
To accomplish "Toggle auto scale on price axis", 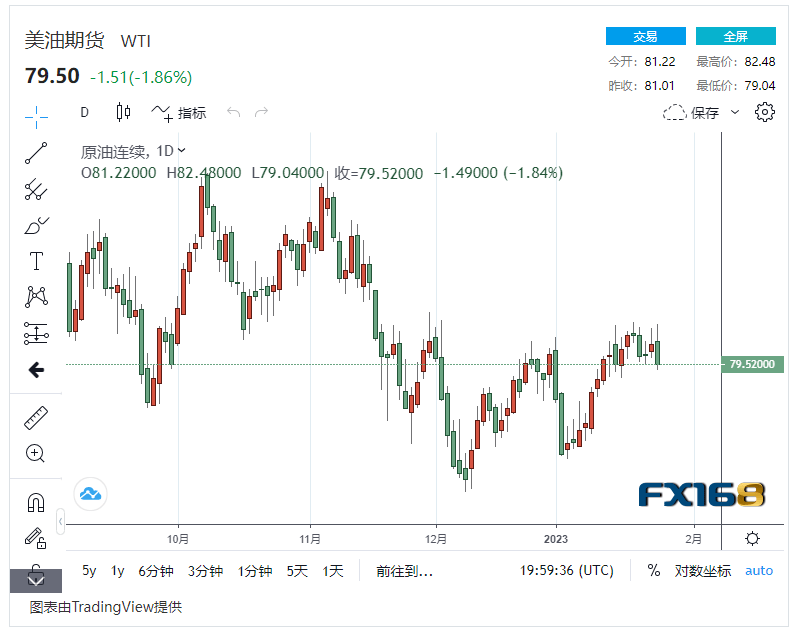I will (759, 571).
